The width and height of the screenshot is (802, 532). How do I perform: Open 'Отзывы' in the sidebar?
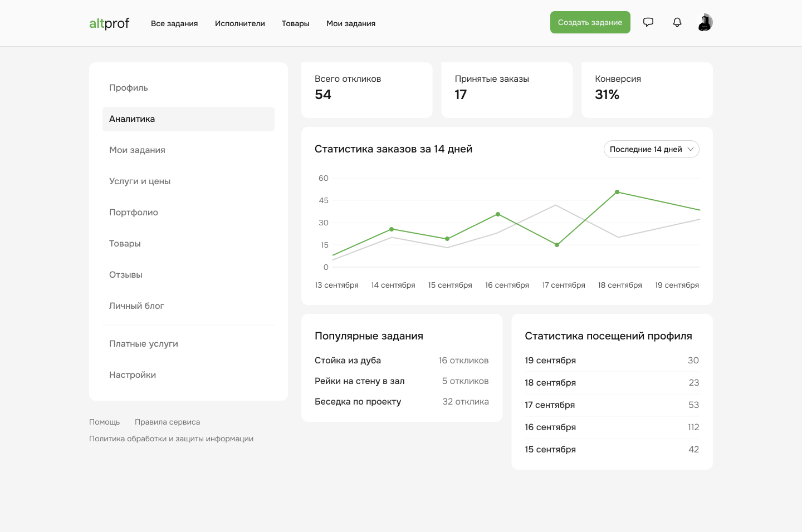[x=126, y=275]
